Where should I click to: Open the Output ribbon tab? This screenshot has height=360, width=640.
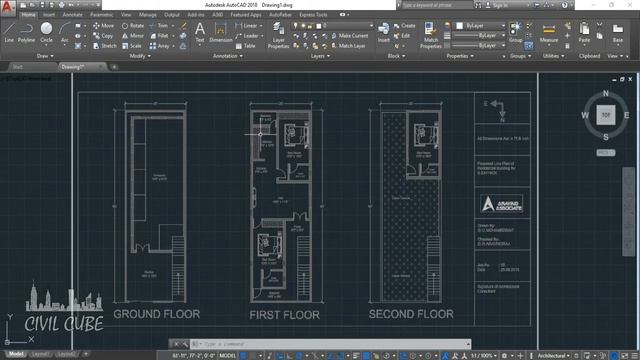pos(171,15)
